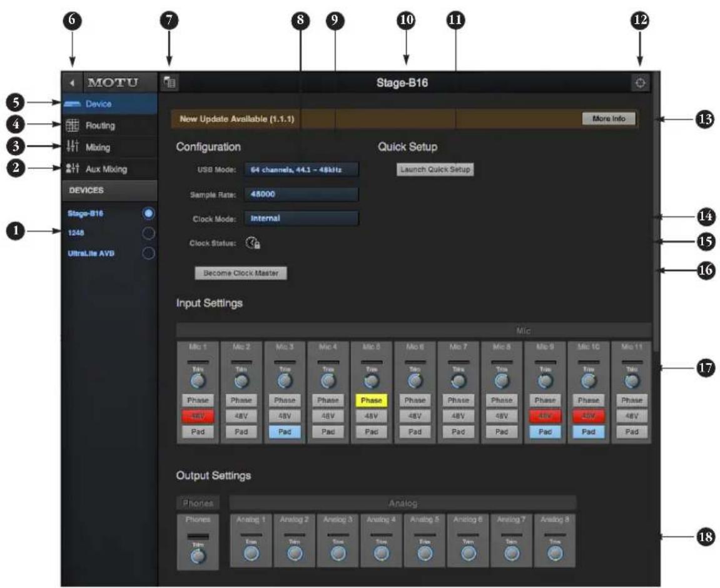Click the MOTU logo

(113, 83)
